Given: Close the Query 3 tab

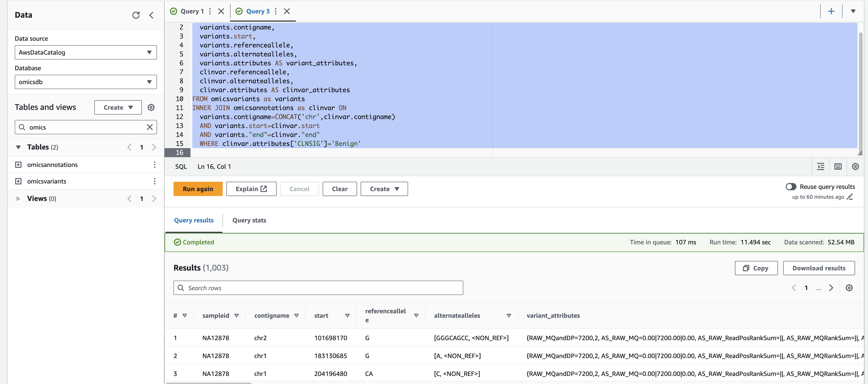Looking at the screenshot, I should pos(287,11).
